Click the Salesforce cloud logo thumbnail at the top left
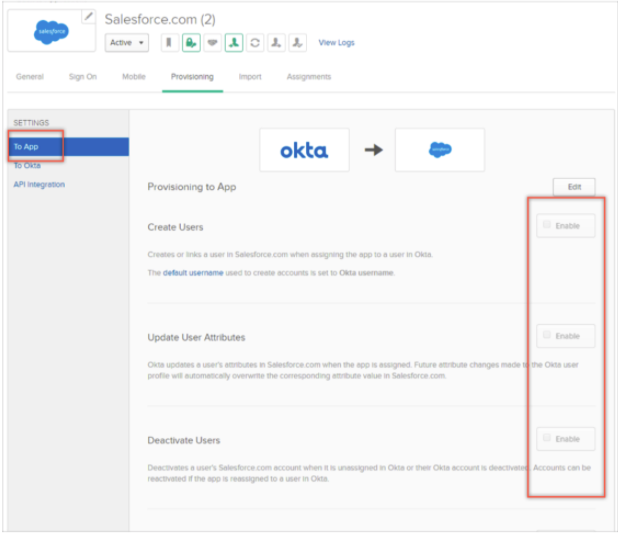The height and width of the screenshot is (534, 618). click(x=51, y=32)
